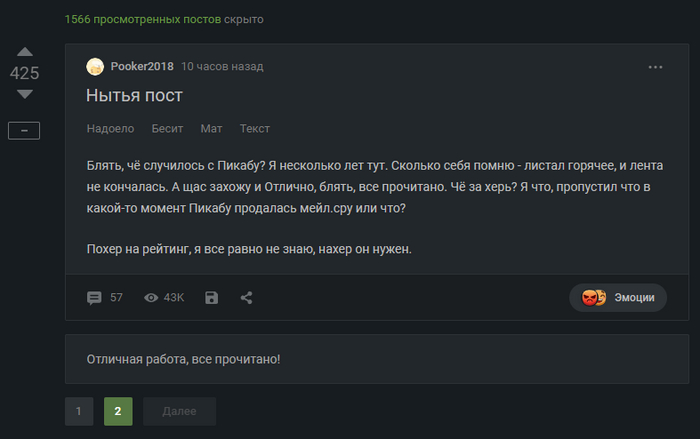The image size is (700, 439).
Task: Select the "Надоело" tag
Action: 110,129
